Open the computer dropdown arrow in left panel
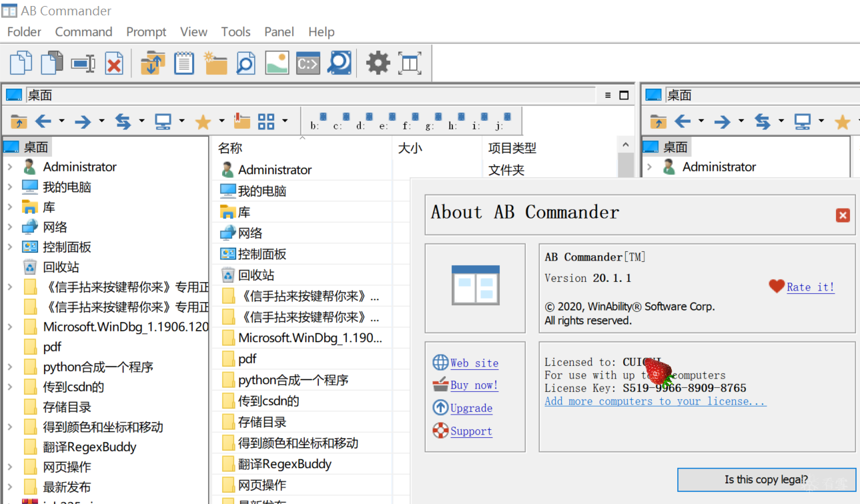 coord(181,121)
